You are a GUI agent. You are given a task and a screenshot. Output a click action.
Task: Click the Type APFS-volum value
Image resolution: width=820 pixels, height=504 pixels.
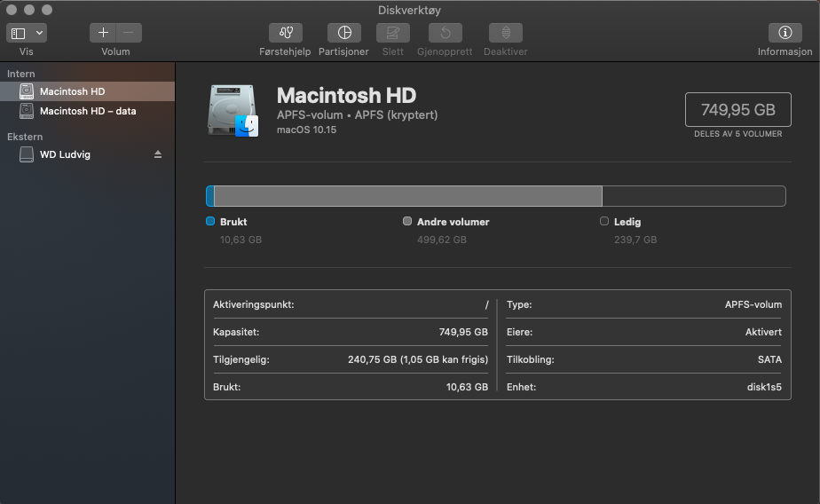click(753, 304)
